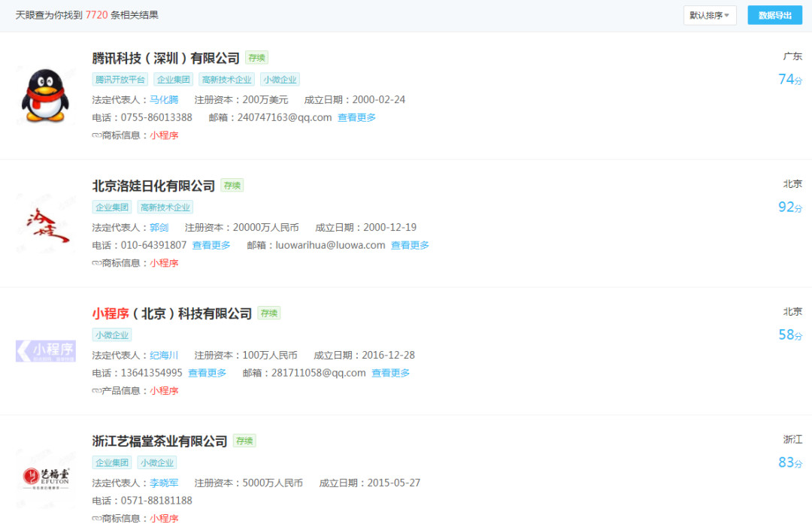Click 小程序 trademark info under 浙江艺福堂

[164, 519]
